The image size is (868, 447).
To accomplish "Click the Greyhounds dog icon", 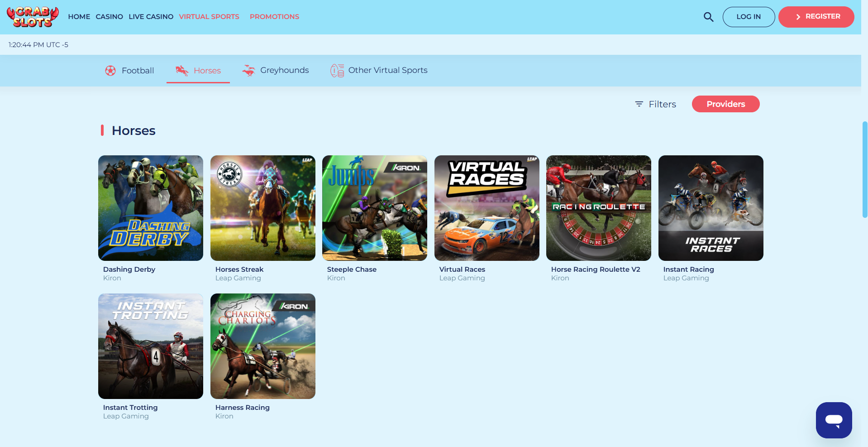I will pos(248,70).
